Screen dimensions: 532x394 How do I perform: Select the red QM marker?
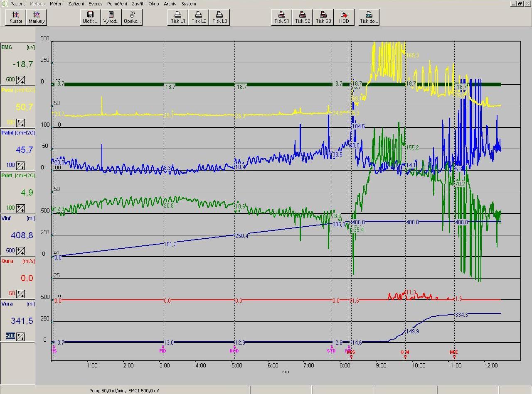click(x=405, y=354)
